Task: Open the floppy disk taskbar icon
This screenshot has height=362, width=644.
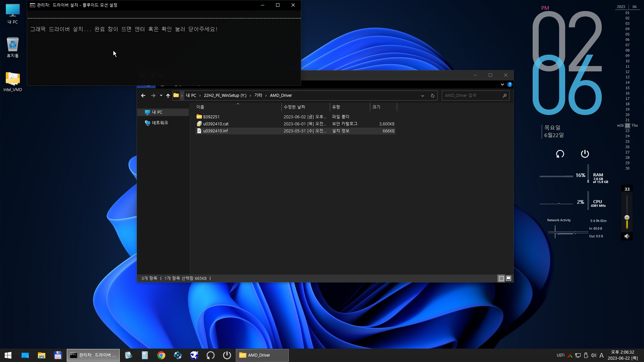Action: [58, 355]
